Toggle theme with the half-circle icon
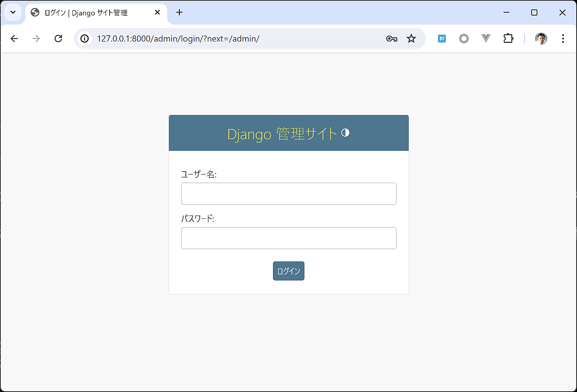The height and width of the screenshot is (392, 577). (345, 133)
